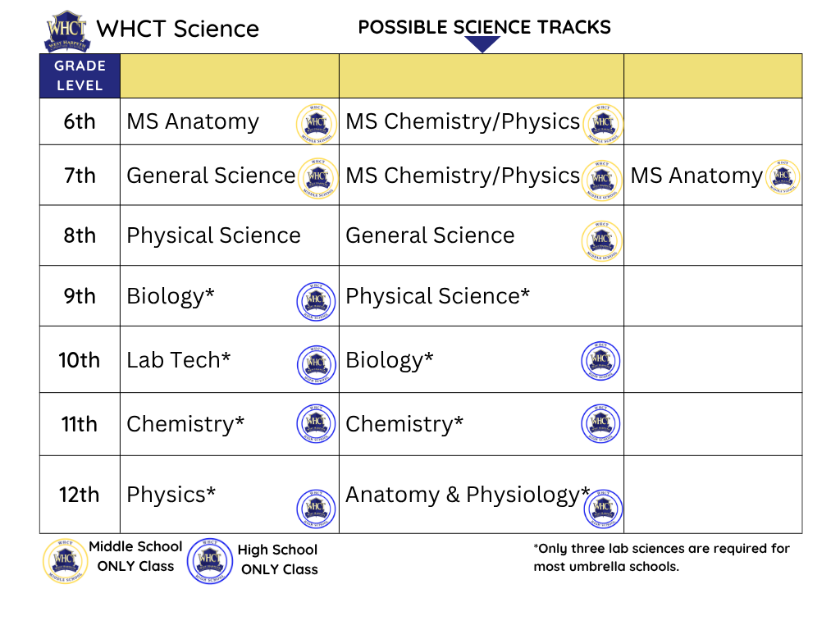This screenshot has height=630, width=840.
Task: Click the badge next to 7th grade General Science
Action: [317, 178]
